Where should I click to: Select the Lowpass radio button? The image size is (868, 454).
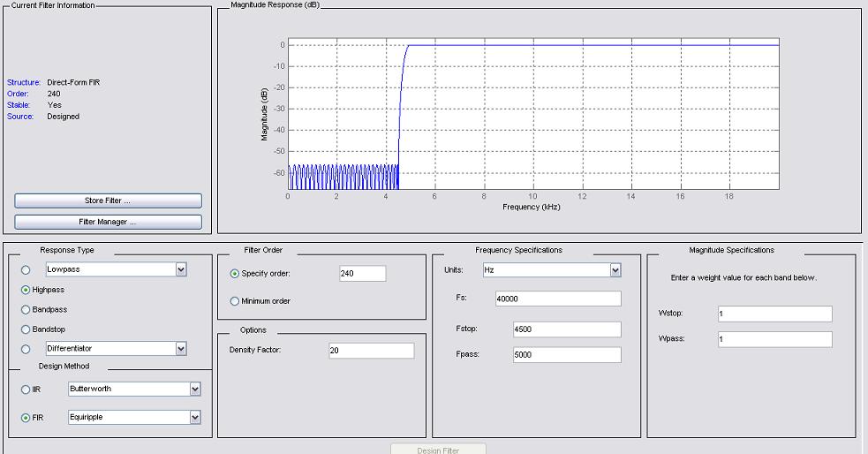coord(26,269)
